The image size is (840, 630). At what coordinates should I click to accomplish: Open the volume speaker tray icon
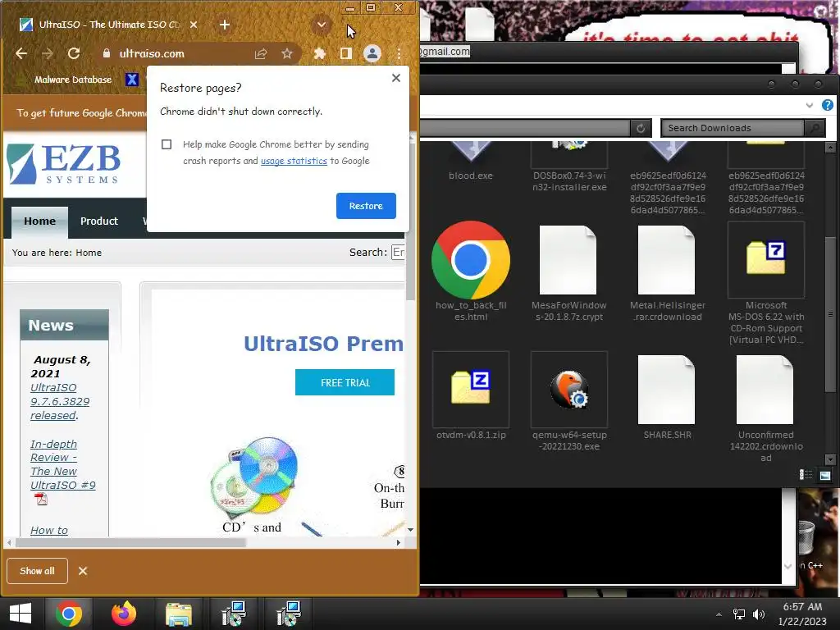[x=759, y=614]
